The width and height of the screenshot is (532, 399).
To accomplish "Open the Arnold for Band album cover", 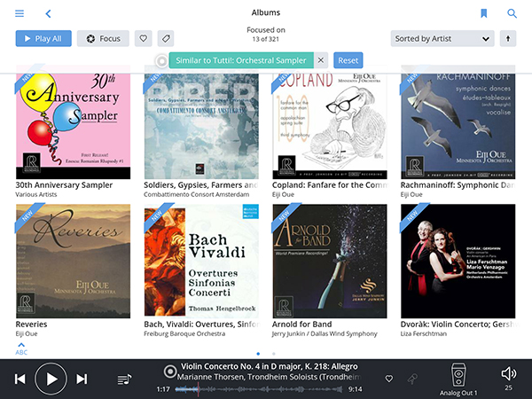I will 330,261.
